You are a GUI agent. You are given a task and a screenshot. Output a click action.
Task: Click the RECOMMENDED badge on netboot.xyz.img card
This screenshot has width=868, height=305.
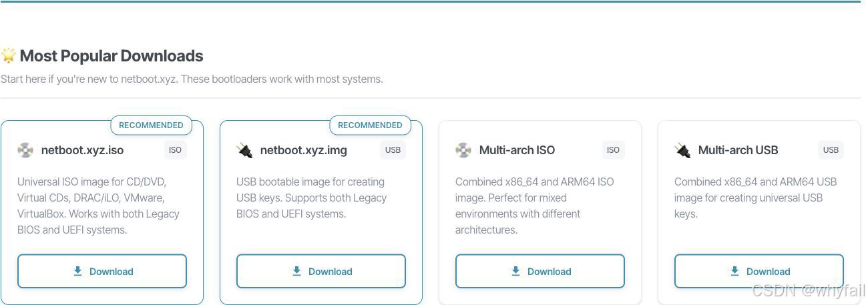point(370,125)
